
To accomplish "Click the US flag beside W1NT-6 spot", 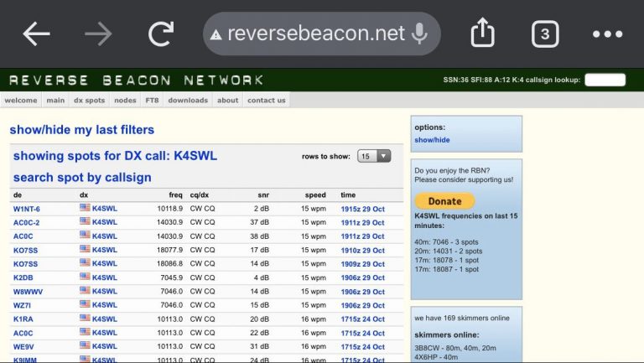I will (85, 207).
